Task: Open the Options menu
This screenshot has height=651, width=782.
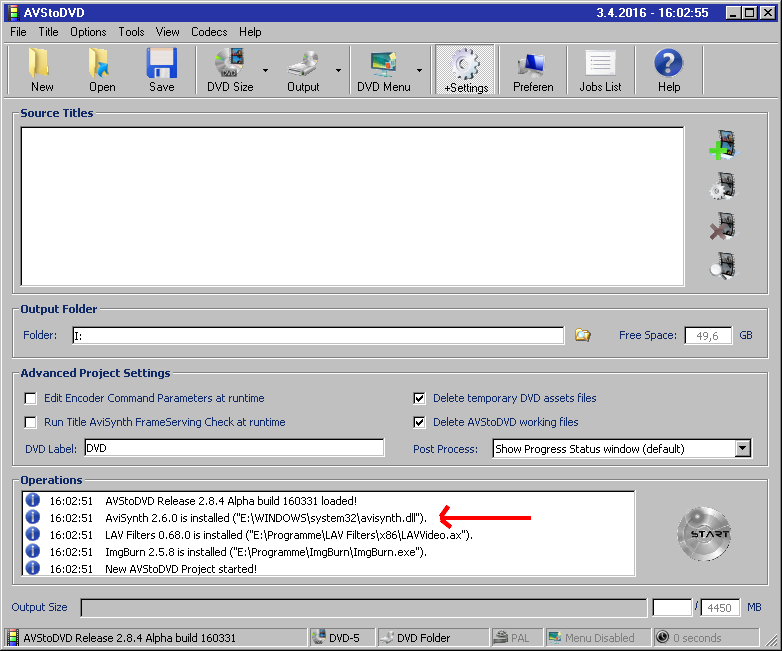Action: (88, 32)
